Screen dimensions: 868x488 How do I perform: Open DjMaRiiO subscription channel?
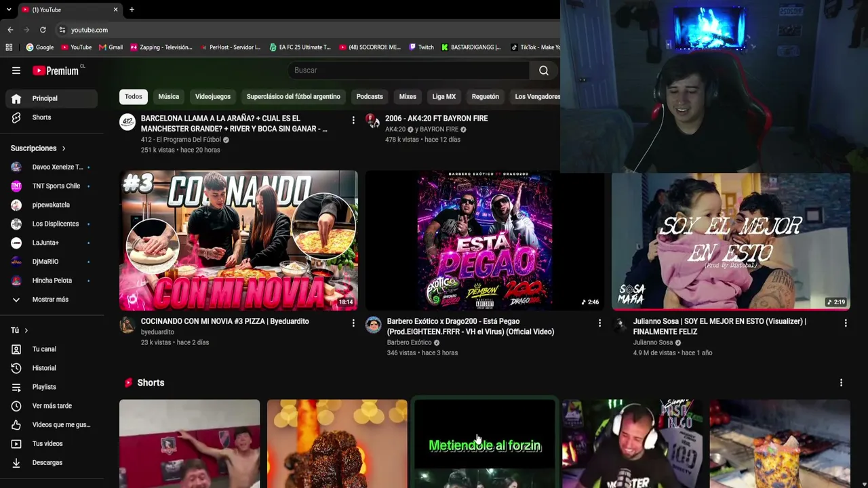[52, 262]
